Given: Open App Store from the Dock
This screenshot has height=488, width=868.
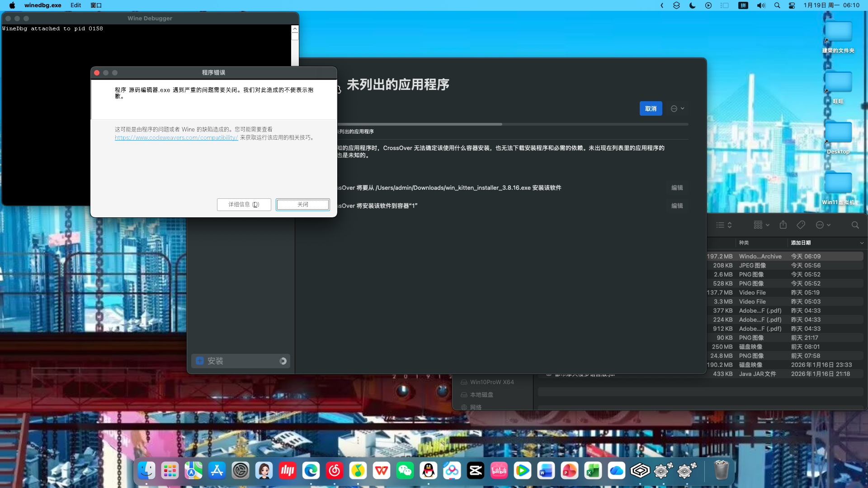Looking at the screenshot, I should [217, 471].
